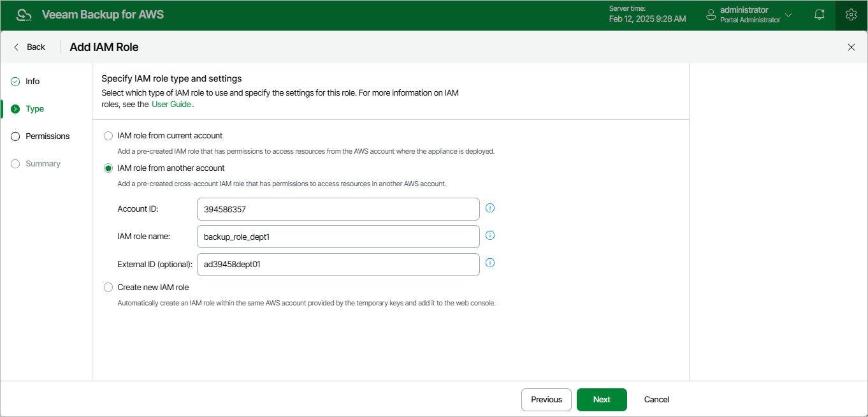Open the notifications bell
This screenshot has height=417, width=868.
click(x=820, y=15)
